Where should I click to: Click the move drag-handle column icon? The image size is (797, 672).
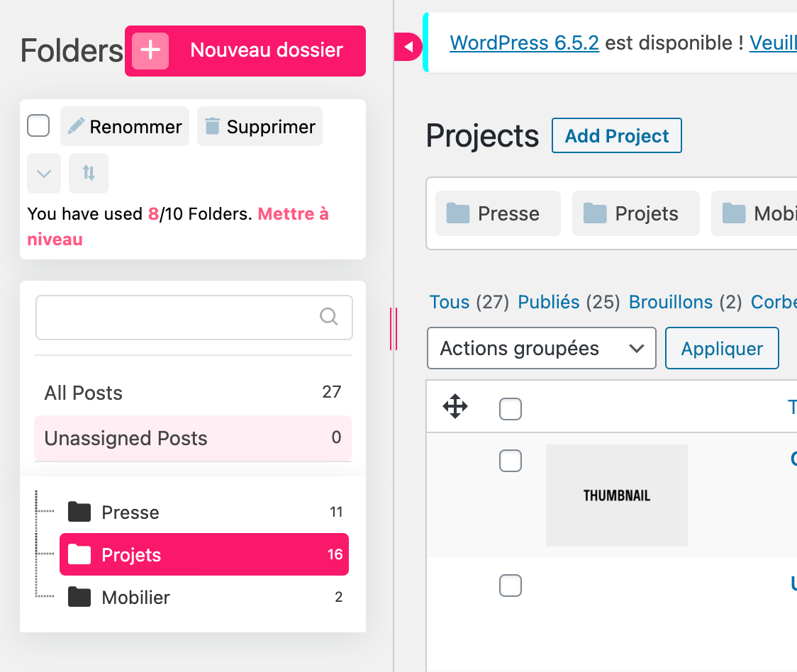455,407
